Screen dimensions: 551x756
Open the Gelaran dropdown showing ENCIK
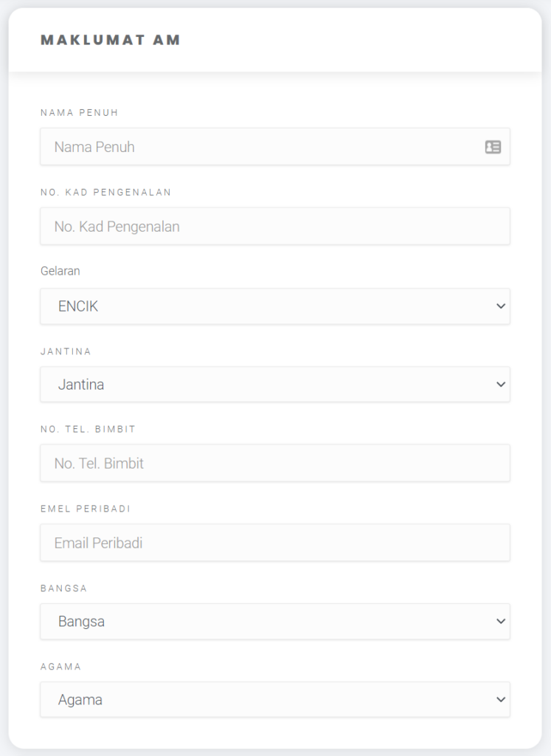275,306
